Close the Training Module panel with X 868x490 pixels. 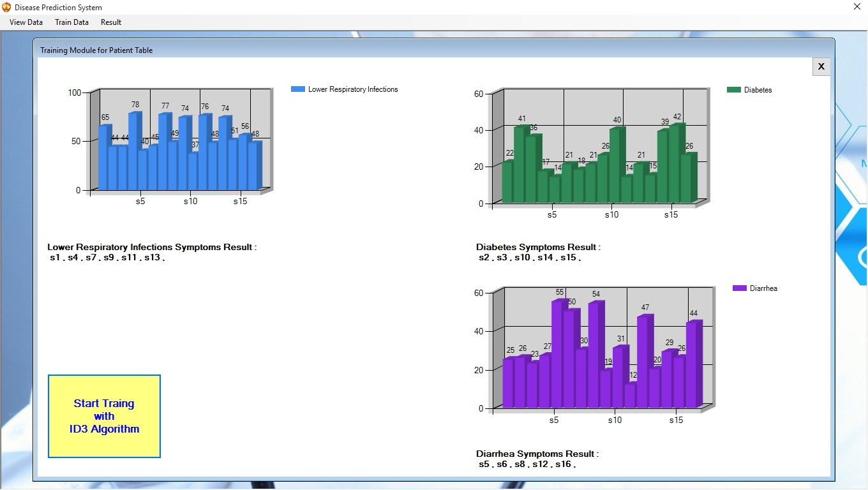tap(821, 66)
